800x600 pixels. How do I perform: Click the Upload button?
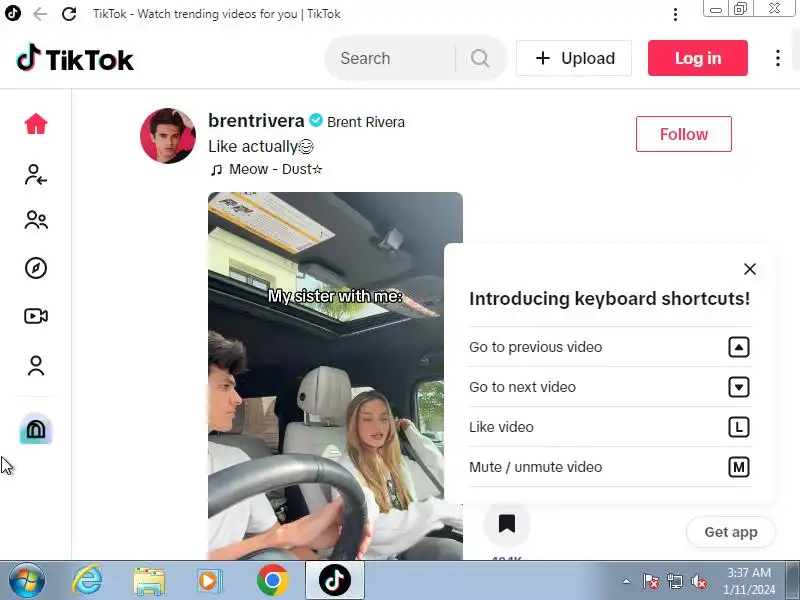[574, 58]
